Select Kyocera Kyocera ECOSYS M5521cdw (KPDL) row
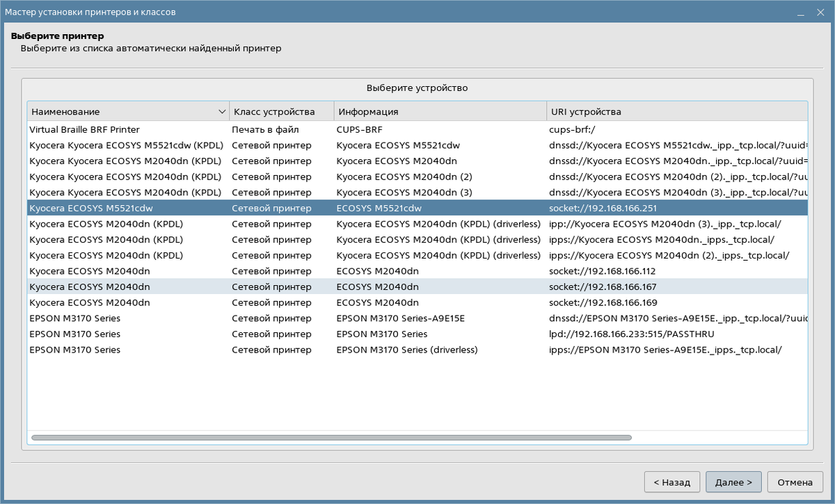 pos(417,145)
